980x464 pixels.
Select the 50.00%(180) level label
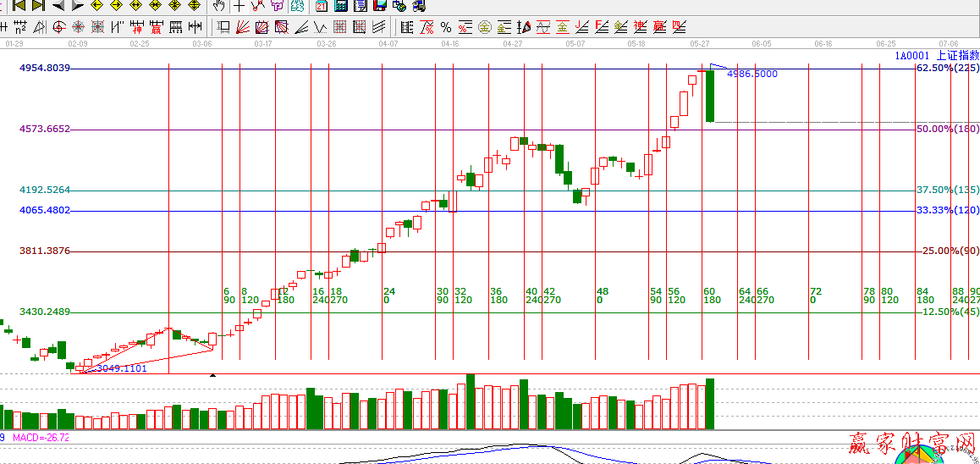[x=948, y=129]
